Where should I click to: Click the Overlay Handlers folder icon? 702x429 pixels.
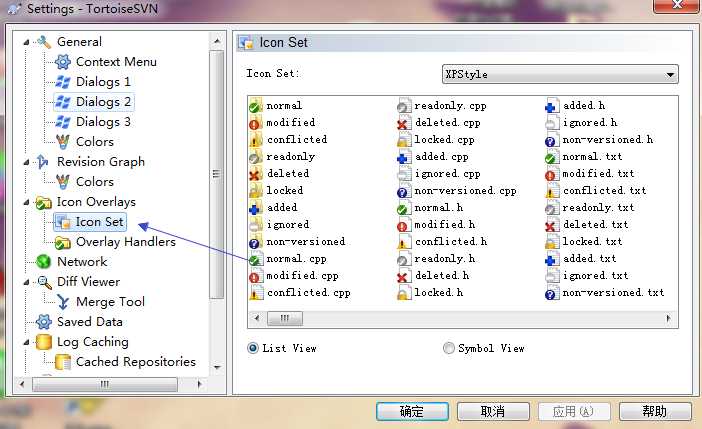(63, 242)
